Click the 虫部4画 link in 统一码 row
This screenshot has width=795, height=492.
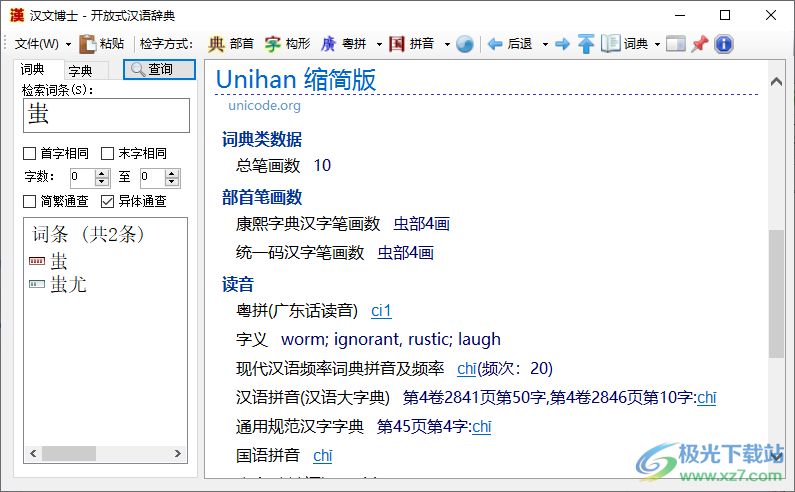405,253
